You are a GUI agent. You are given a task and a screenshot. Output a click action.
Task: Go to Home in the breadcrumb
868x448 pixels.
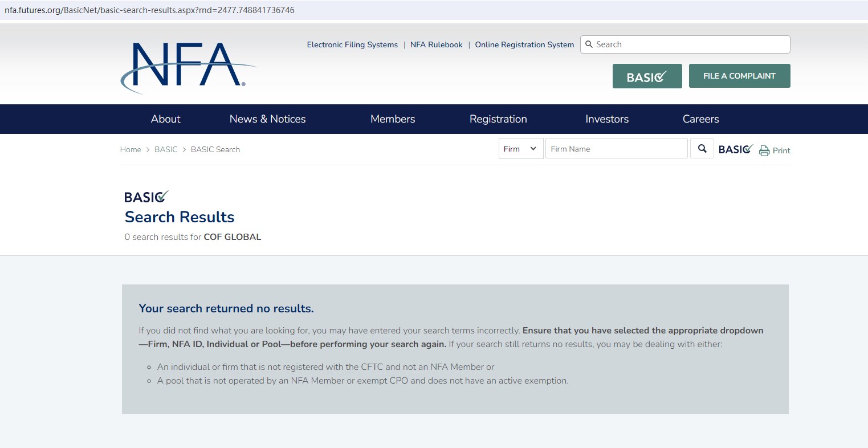point(131,149)
